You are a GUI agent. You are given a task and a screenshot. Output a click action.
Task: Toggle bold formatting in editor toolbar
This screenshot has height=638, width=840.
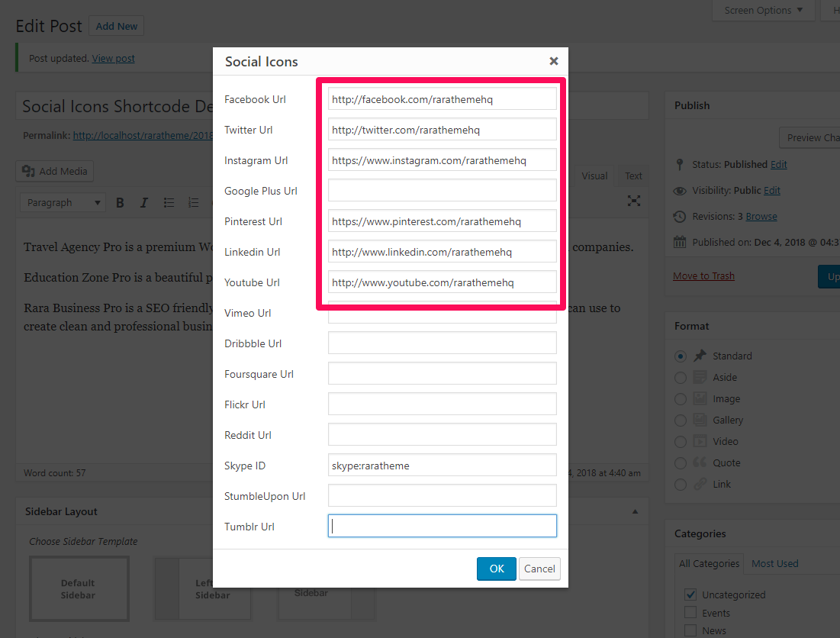pyautogui.click(x=120, y=202)
